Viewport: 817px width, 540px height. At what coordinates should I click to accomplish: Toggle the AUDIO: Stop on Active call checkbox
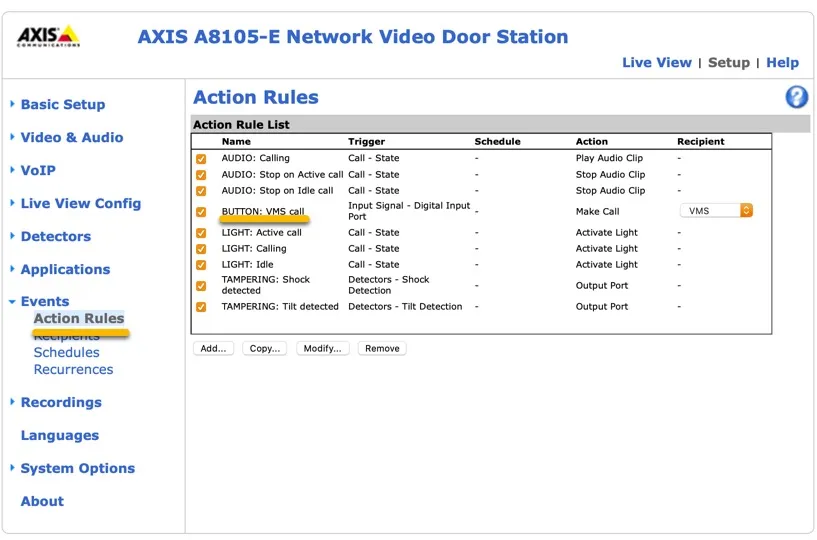pyautogui.click(x=201, y=175)
